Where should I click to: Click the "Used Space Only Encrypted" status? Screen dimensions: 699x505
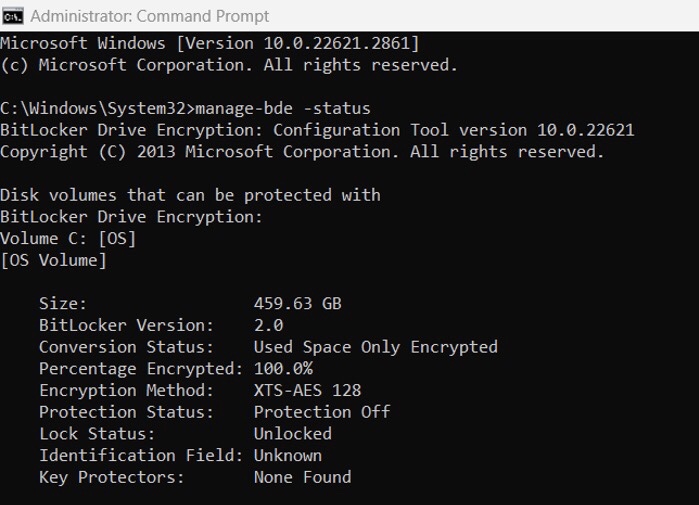coord(375,347)
